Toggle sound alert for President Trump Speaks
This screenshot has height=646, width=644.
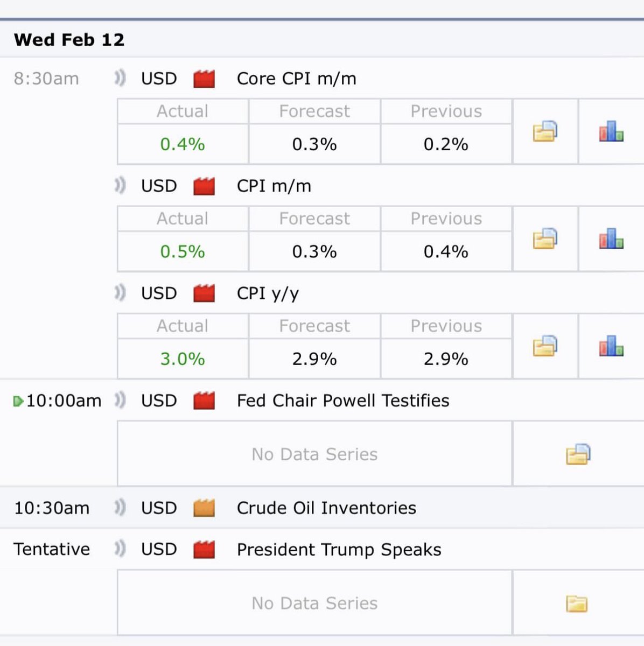pyautogui.click(x=120, y=549)
